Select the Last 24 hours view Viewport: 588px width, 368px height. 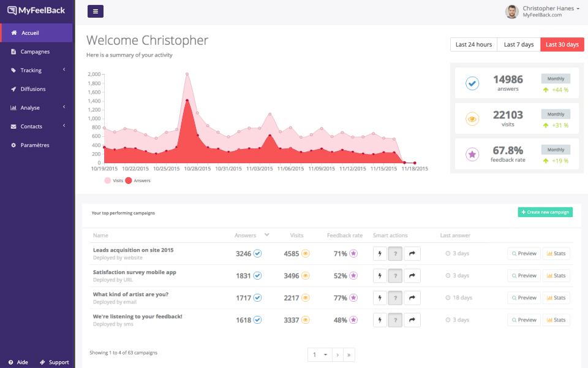[x=473, y=44]
